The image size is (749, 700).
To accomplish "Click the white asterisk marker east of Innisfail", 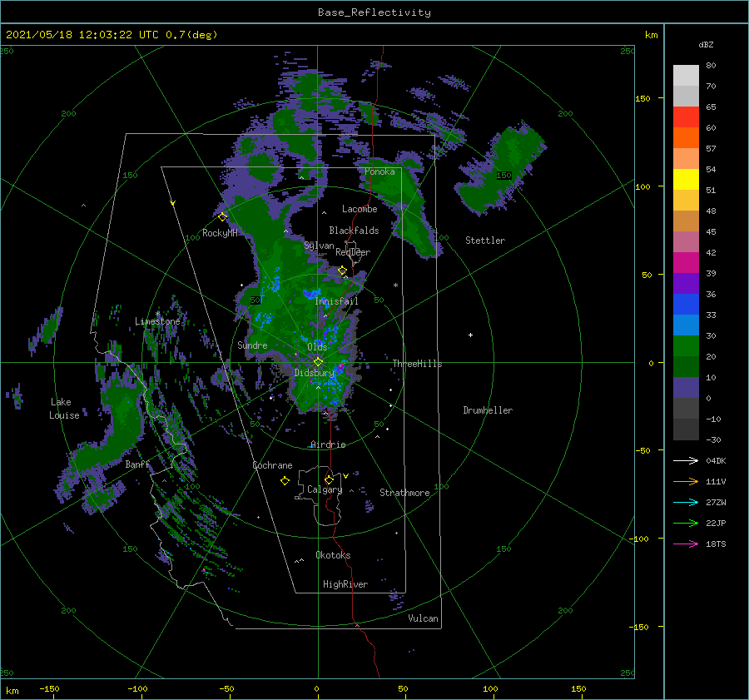I will point(395,285).
